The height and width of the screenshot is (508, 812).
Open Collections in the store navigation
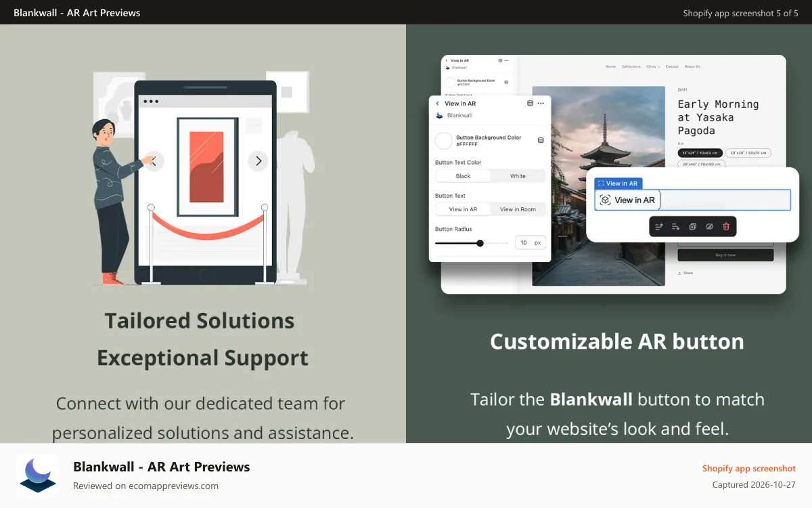(631, 66)
